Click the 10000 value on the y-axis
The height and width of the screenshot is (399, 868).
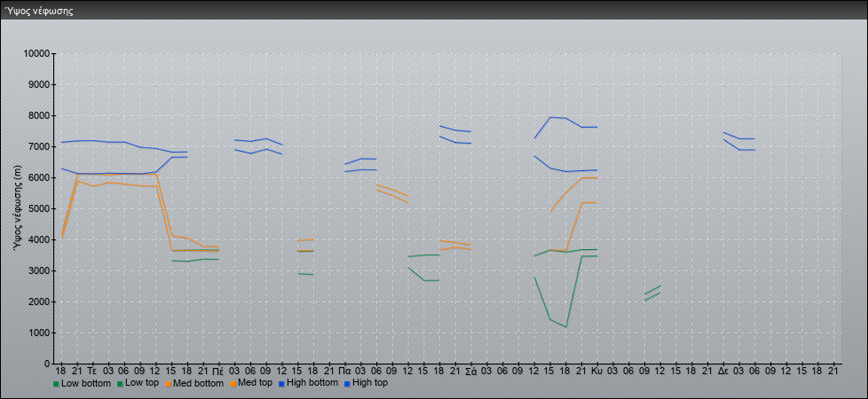36,54
